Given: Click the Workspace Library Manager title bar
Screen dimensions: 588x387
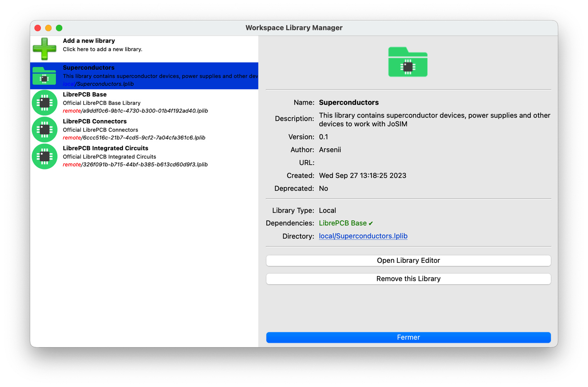Looking at the screenshot, I should pos(294,28).
